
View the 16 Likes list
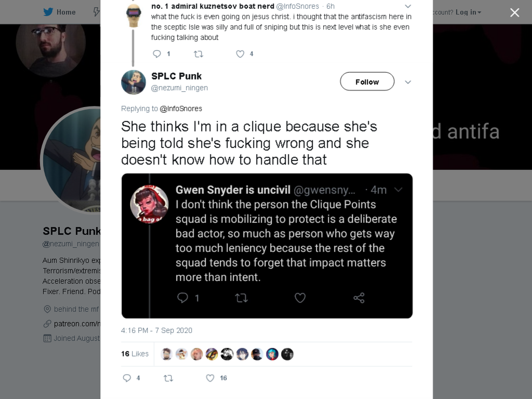[135, 354]
